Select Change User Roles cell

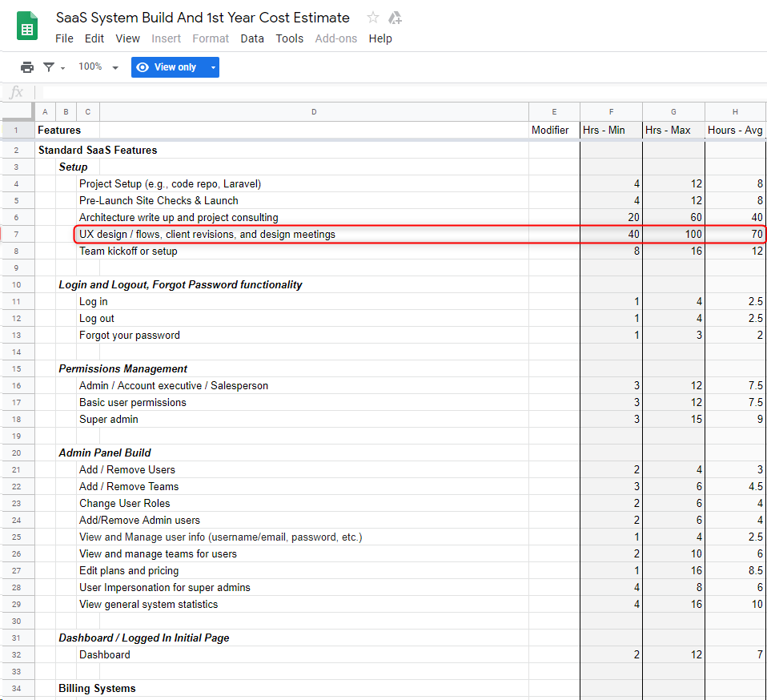click(x=125, y=503)
